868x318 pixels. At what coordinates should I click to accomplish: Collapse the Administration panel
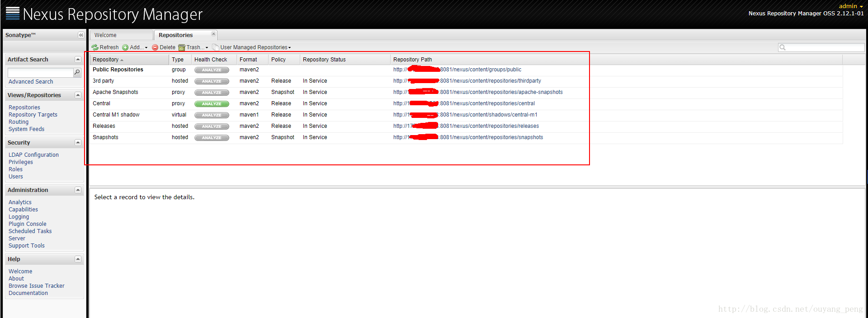pyautogui.click(x=78, y=190)
